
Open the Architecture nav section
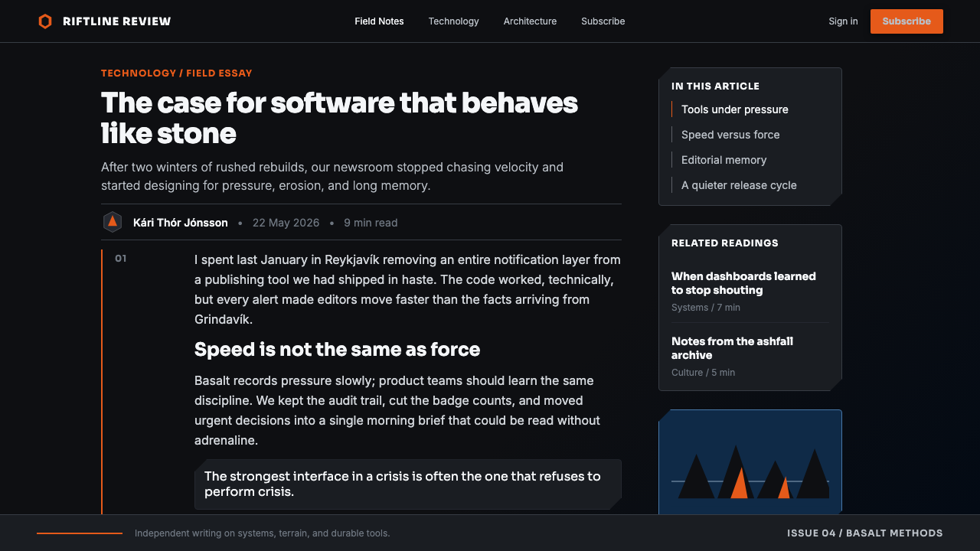point(530,21)
